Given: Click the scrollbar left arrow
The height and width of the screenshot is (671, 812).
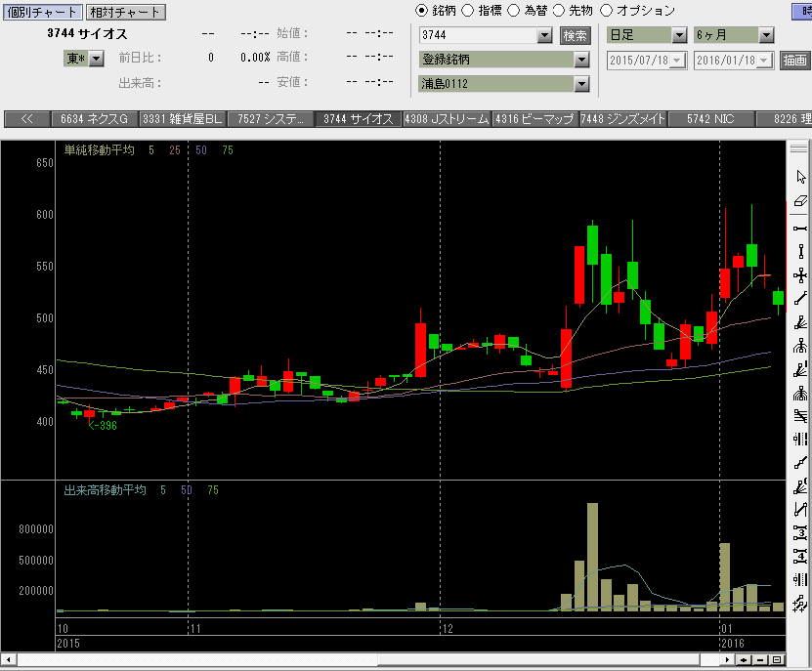Looking at the screenshot, I should (x=8, y=659).
